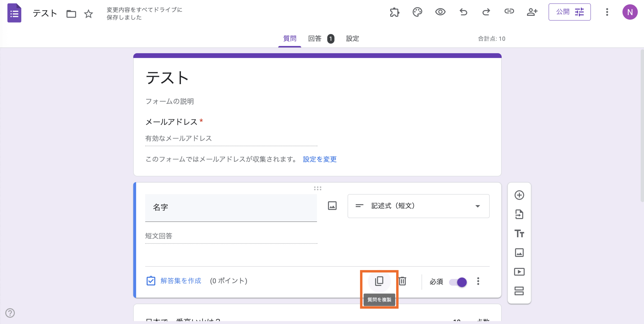Delete the 名字 question with the trash icon

pyautogui.click(x=402, y=281)
